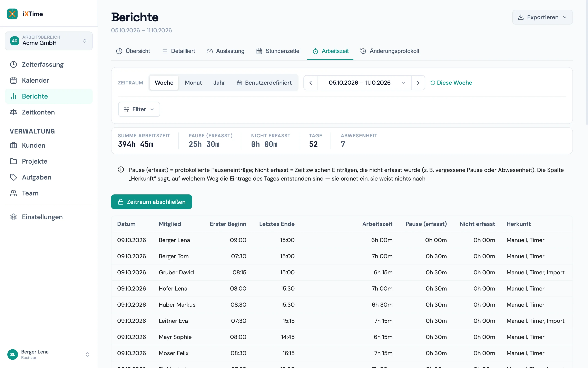Click the iXTime logo icon
588x368 pixels.
pyautogui.click(x=12, y=14)
